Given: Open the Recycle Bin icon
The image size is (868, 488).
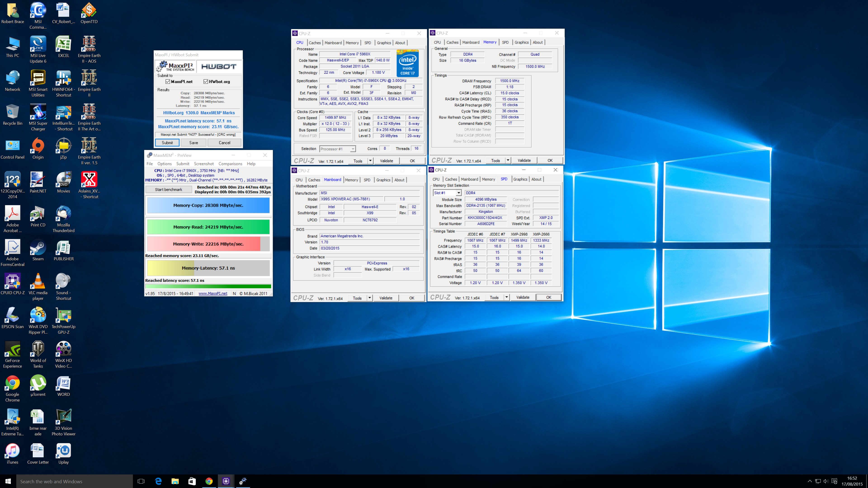Looking at the screenshot, I should pyautogui.click(x=12, y=115).
